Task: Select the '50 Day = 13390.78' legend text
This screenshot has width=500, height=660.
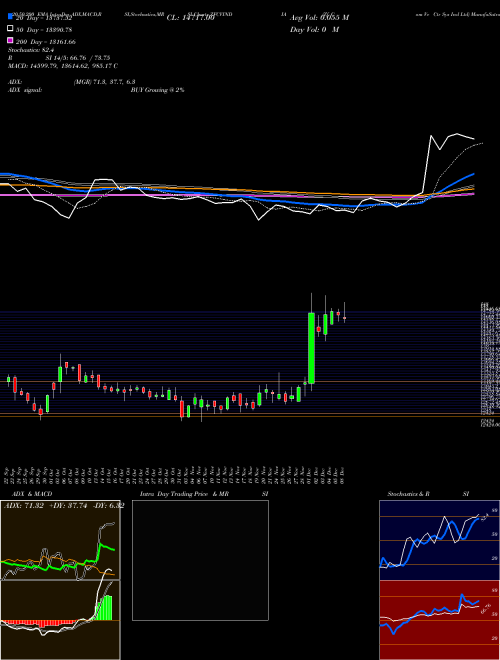Action: pos(44,29)
